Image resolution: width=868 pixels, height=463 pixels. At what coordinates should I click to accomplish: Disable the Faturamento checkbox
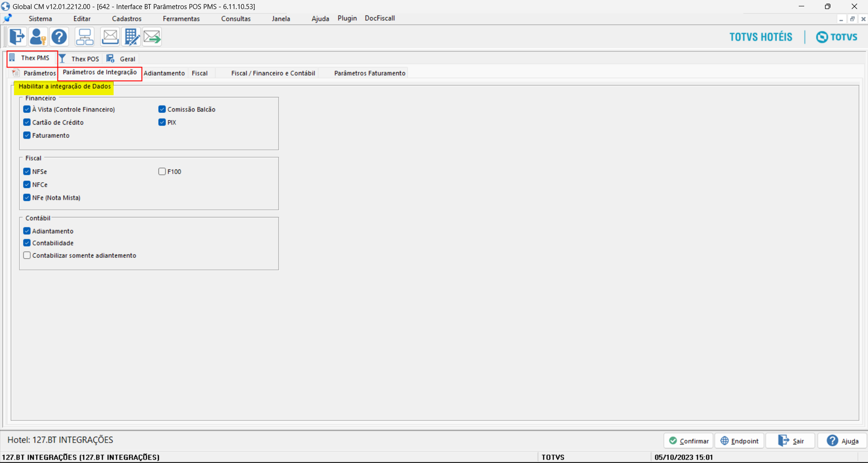coord(27,135)
